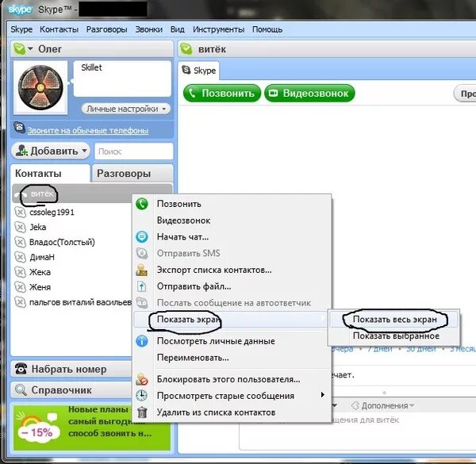Choose Видеозвонок in context menu
The image size is (476, 464).
(232, 220)
